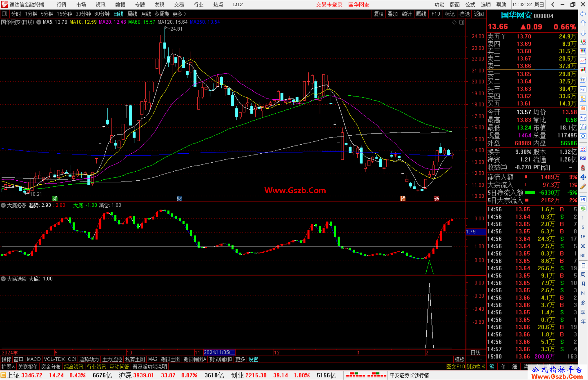Image resolution: width=588 pixels, height=380 pixels.
Task: Click the up arrow icon in right sidebar
Action: coord(583,23)
